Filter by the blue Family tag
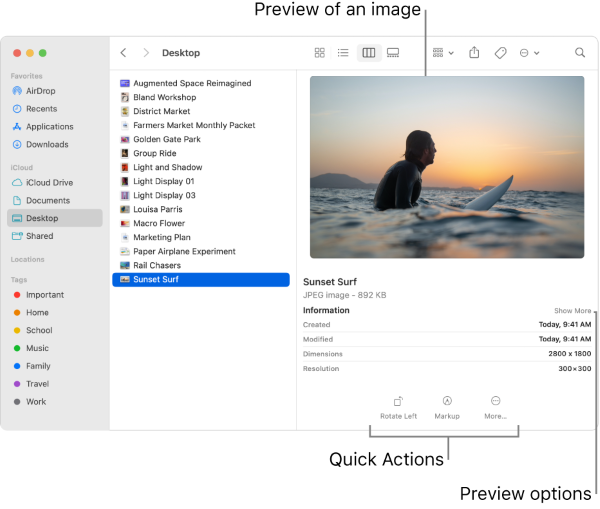 32,366
